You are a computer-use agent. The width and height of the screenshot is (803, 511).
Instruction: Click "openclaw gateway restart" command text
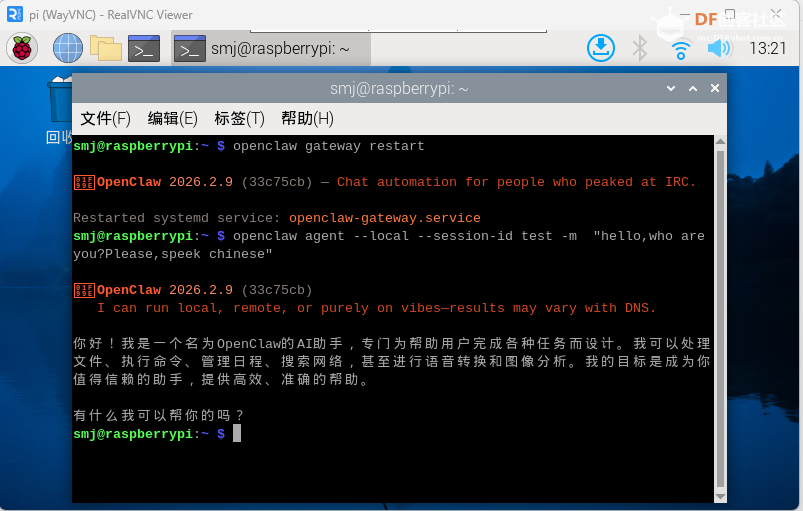pyautogui.click(x=329, y=146)
